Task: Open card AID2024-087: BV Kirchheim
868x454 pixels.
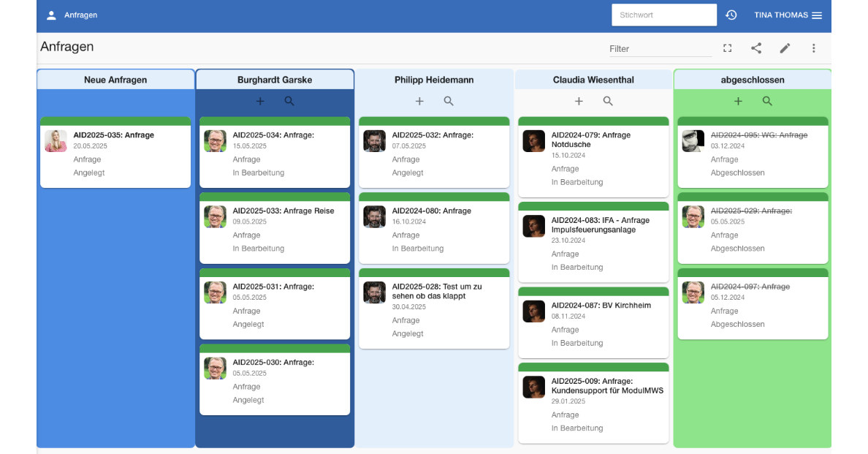Action: point(601,306)
